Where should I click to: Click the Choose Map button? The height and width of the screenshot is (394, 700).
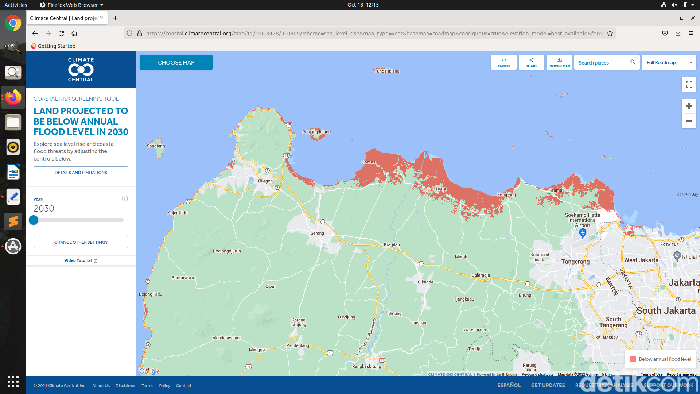176,62
